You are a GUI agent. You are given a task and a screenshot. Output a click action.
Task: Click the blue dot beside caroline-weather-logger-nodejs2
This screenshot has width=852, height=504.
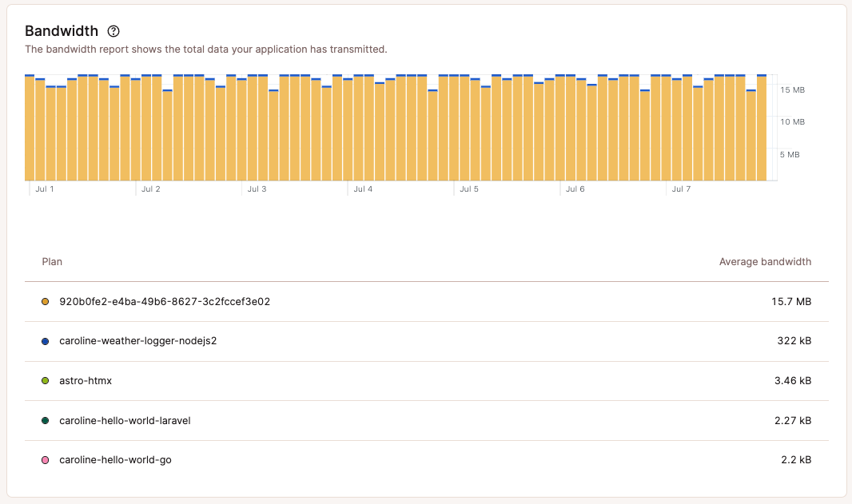click(46, 341)
